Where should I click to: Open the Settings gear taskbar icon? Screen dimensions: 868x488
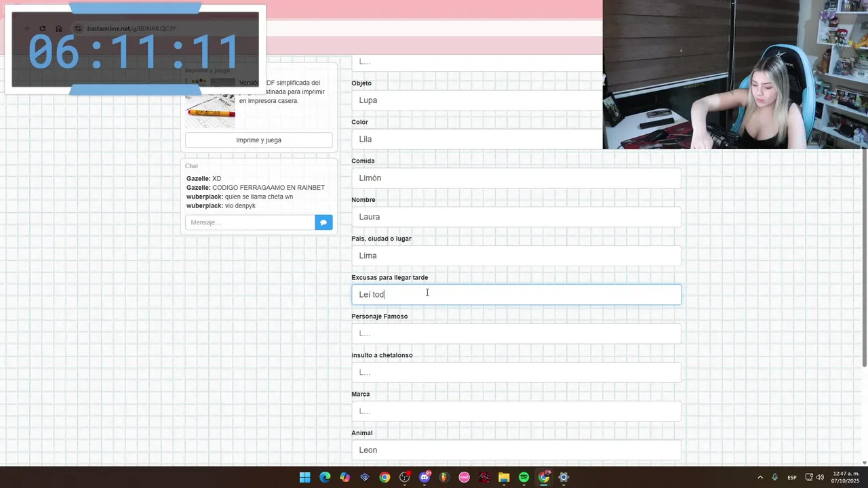[x=564, y=477]
